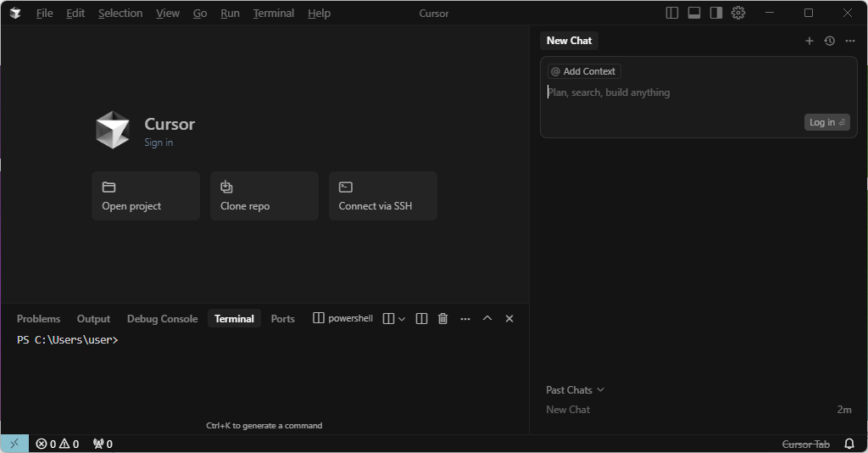Image resolution: width=868 pixels, height=453 pixels.
Task: Show chat history clock icon
Action: 829,41
